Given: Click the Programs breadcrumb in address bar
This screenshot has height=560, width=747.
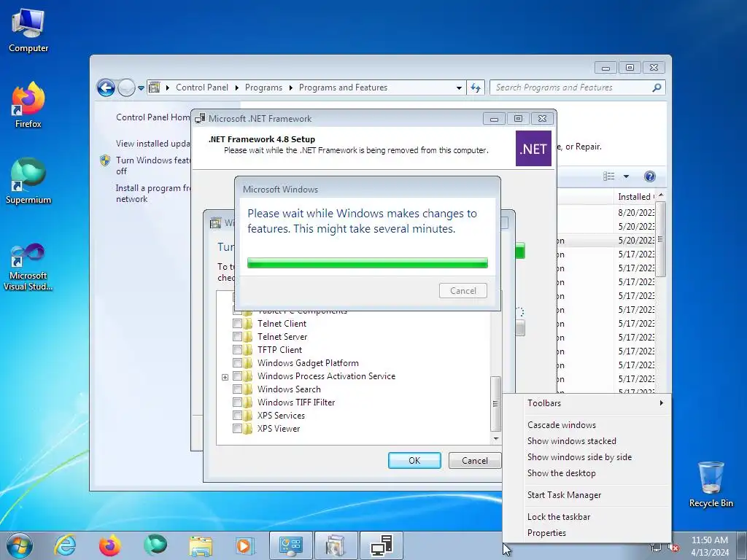Looking at the screenshot, I should 263,87.
